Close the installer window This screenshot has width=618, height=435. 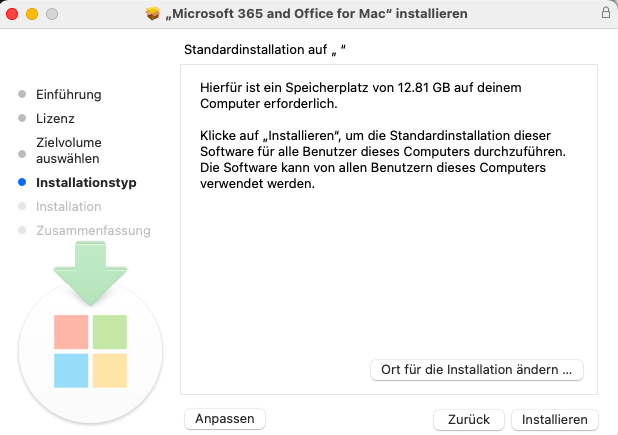click(14, 14)
